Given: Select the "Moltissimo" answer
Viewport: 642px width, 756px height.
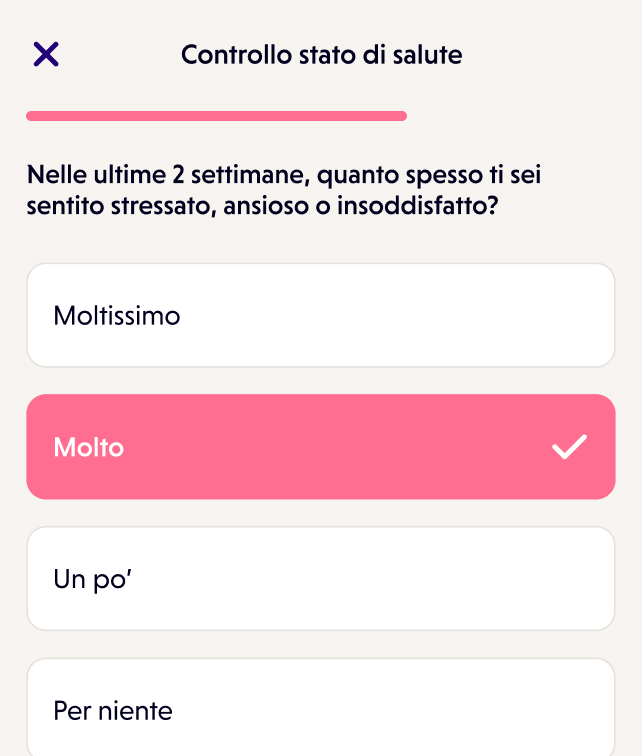Looking at the screenshot, I should [320, 316].
